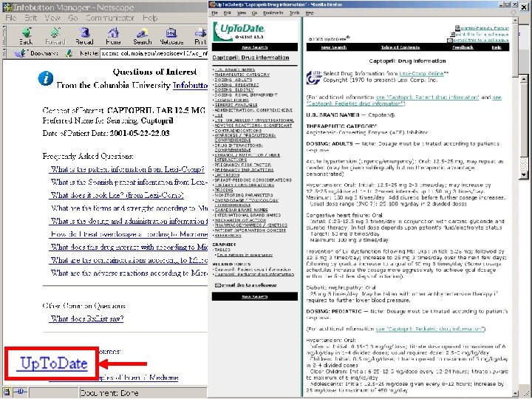
Task: Click Help in UpToDate black bar
Action: point(497,47)
